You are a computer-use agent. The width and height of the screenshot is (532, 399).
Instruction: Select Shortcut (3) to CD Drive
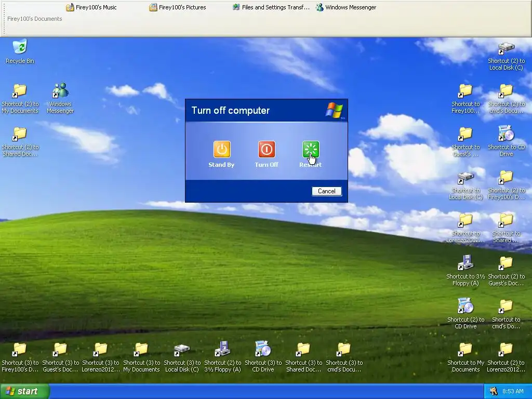[263, 357]
